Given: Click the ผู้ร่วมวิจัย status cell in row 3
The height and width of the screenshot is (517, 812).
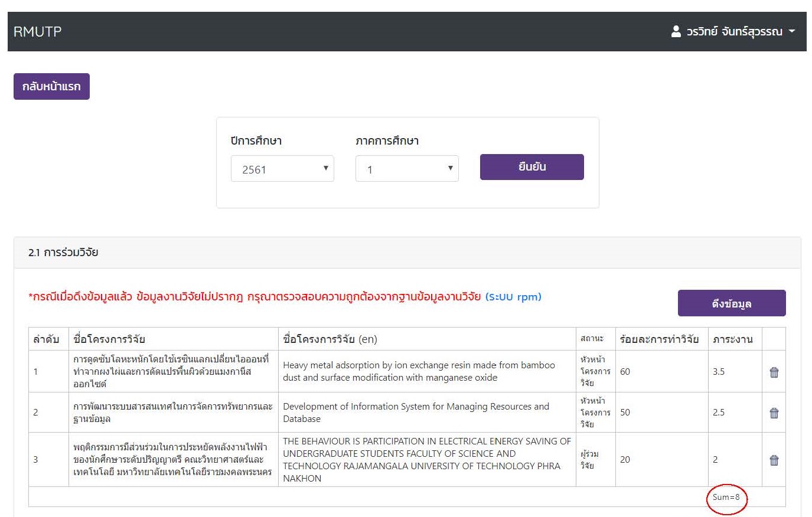Looking at the screenshot, I should (589, 460).
